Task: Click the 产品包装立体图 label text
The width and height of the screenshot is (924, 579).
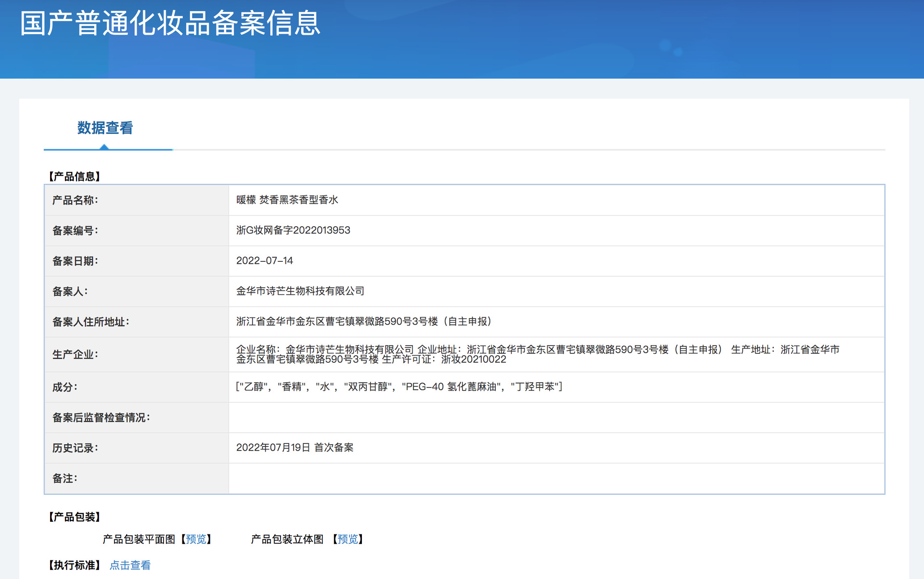Action: (287, 539)
